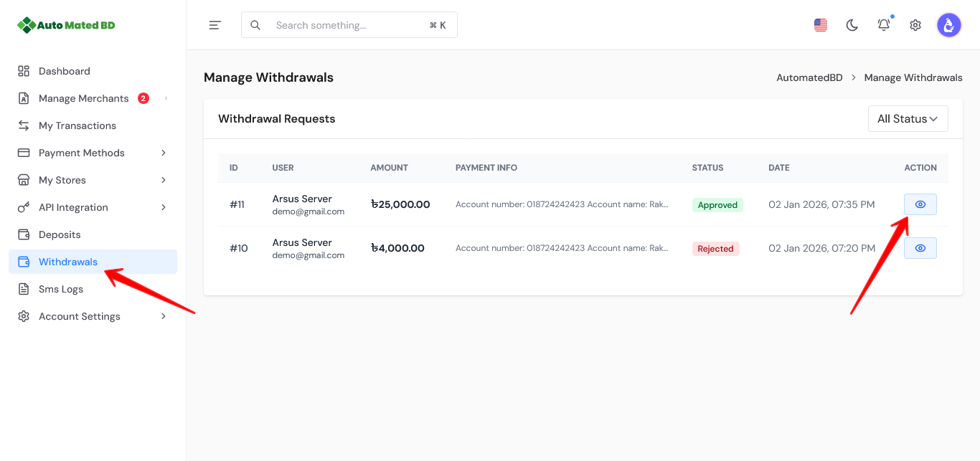This screenshot has height=461, width=980.
Task: Click the Auto Mated BD logo
Action: point(66,25)
